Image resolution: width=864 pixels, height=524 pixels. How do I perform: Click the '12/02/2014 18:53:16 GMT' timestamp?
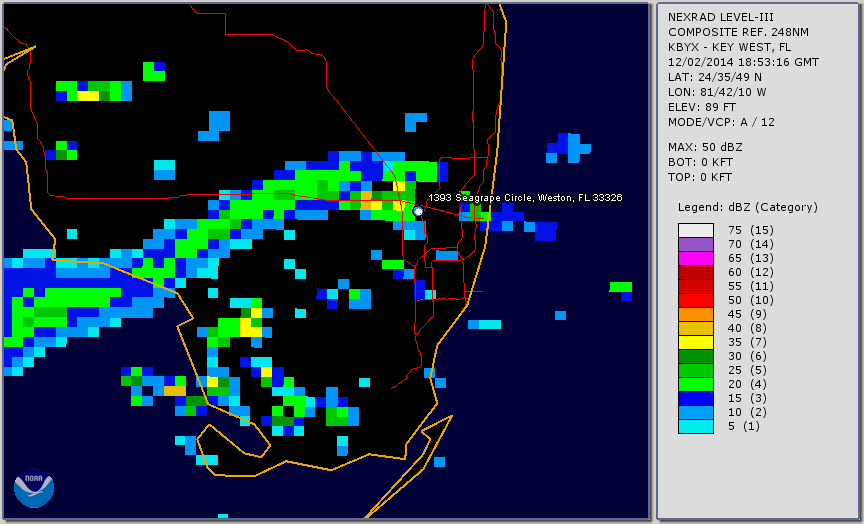(743, 62)
